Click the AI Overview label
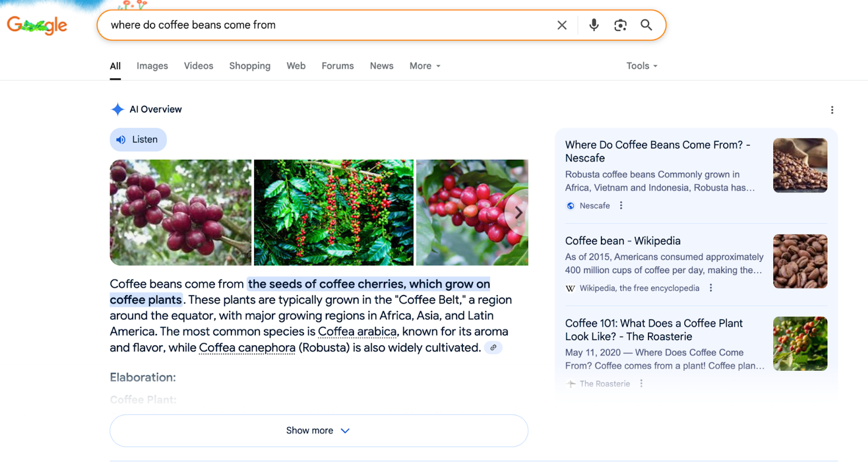Screen dimensions: 868x473 [156, 109]
